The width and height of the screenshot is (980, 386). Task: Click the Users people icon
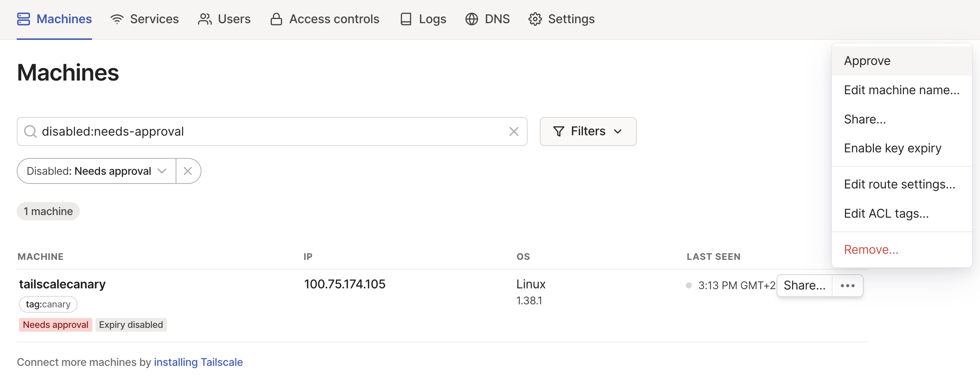click(x=205, y=19)
